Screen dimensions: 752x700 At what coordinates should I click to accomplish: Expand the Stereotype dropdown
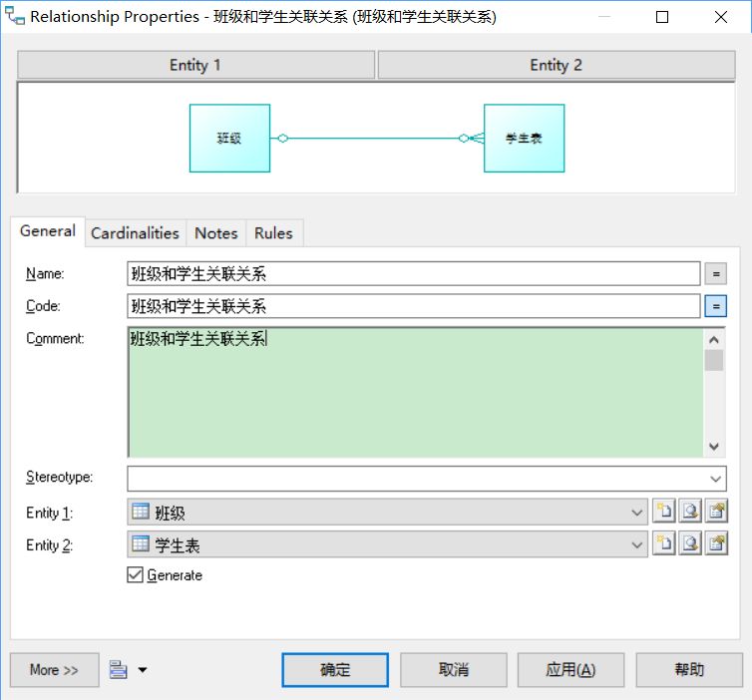(715, 479)
